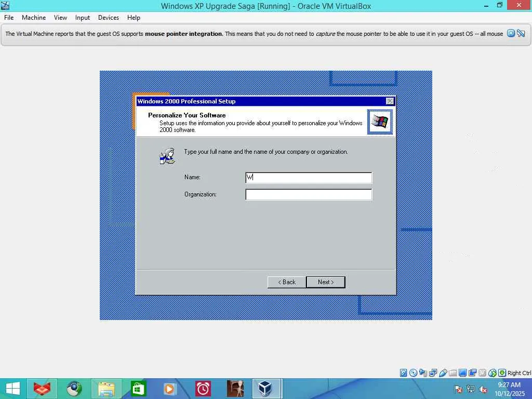This screenshot has height=399, width=532.
Task: Open the File menu
Action: [x=9, y=18]
